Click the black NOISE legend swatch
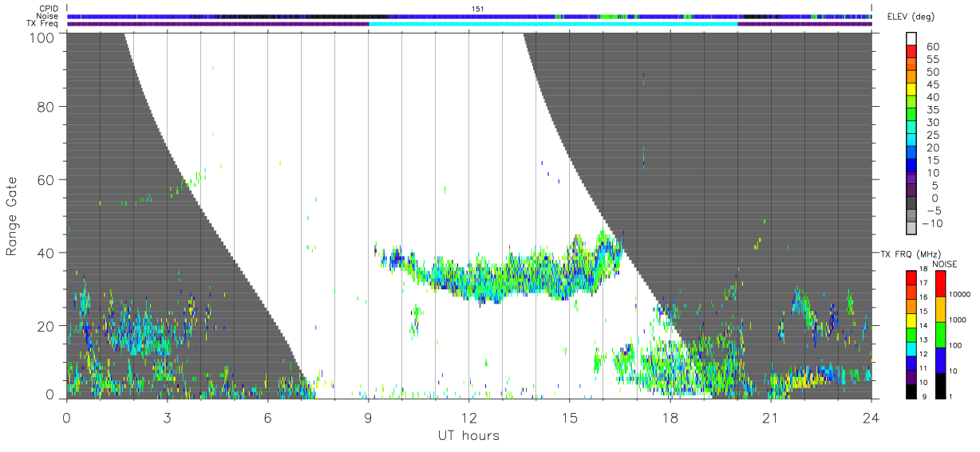This screenshot has height=452, width=980. click(940, 387)
